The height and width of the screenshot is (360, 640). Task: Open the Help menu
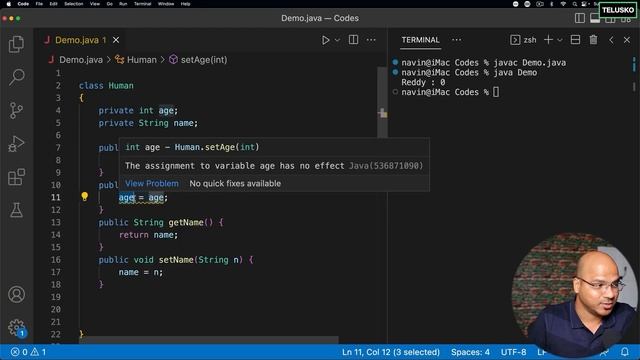[x=185, y=4]
